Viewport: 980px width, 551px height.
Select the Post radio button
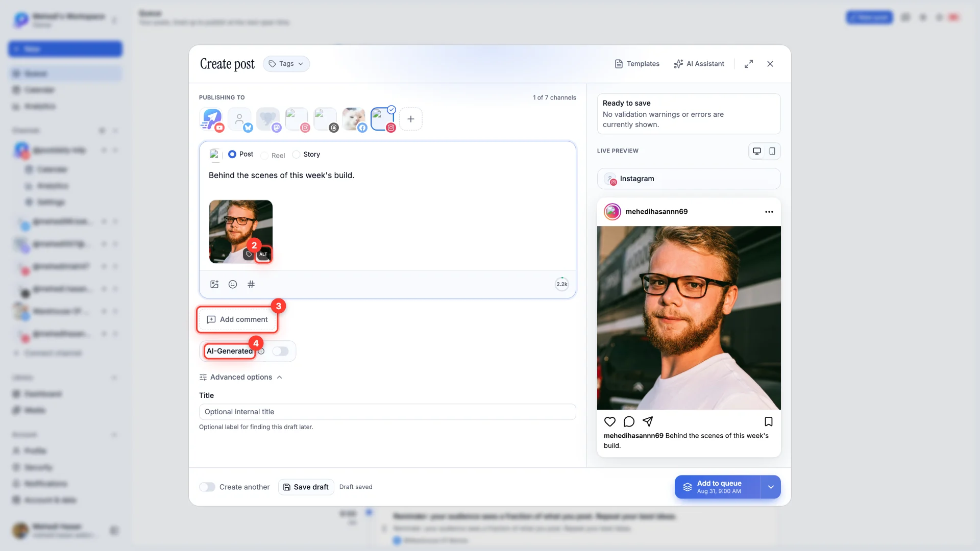[232, 154]
